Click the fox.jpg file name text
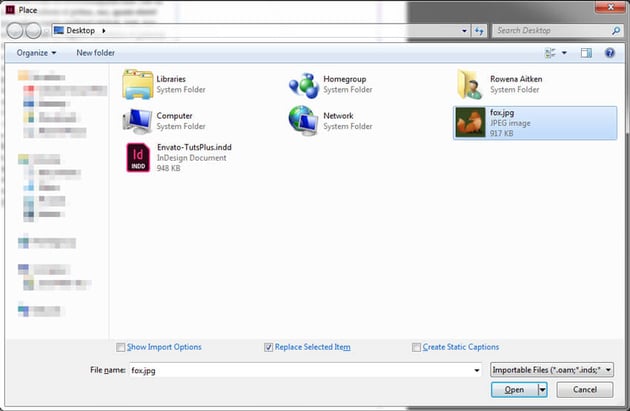The width and height of the screenshot is (630, 411). tap(502, 113)
